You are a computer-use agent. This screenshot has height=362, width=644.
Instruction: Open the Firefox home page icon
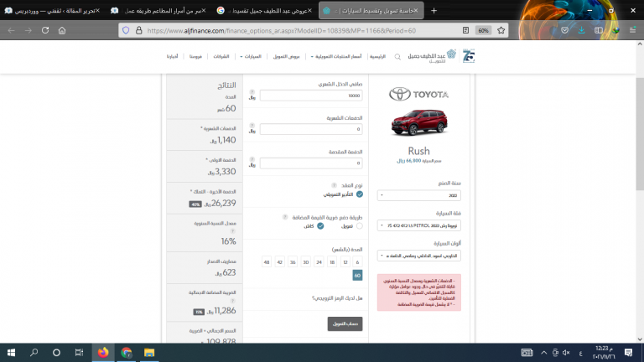coord(62,30)
